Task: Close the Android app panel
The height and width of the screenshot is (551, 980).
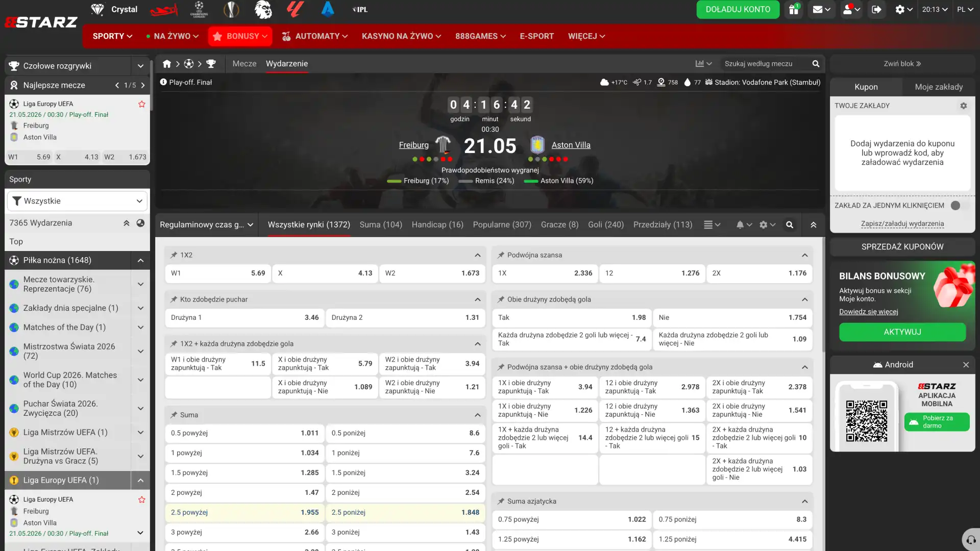Action: [966, 365]
